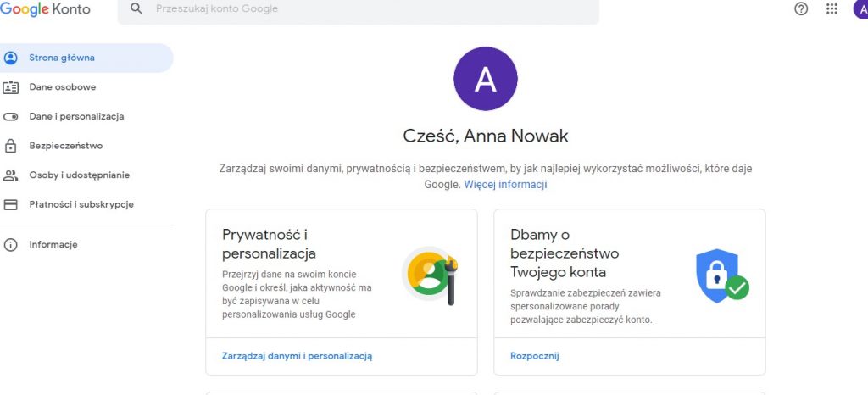Open Osoby i udostępnianie section
Screen dimensions: 868x395
[x=79, y=175]
